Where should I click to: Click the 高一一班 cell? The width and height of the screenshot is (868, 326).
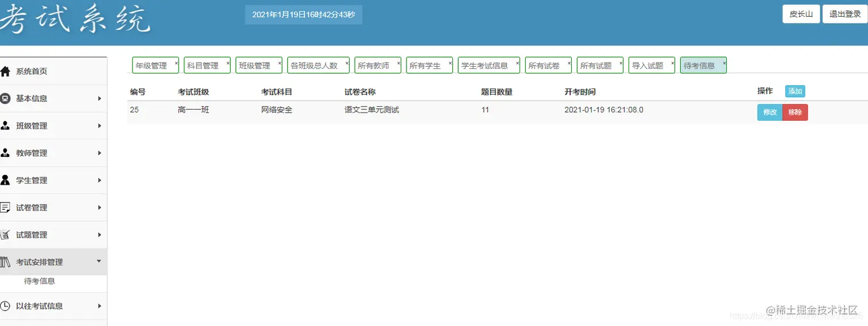tap(193, 109)
